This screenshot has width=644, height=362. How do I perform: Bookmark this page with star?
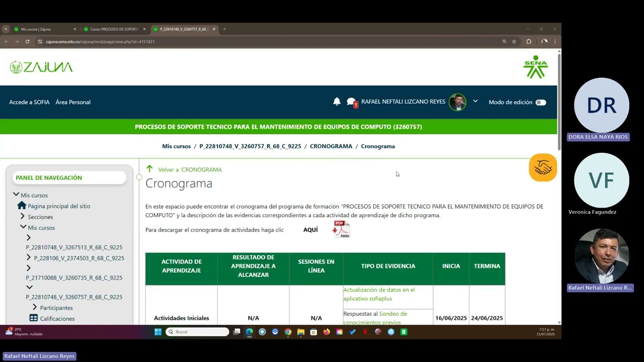tap(514, 42)
